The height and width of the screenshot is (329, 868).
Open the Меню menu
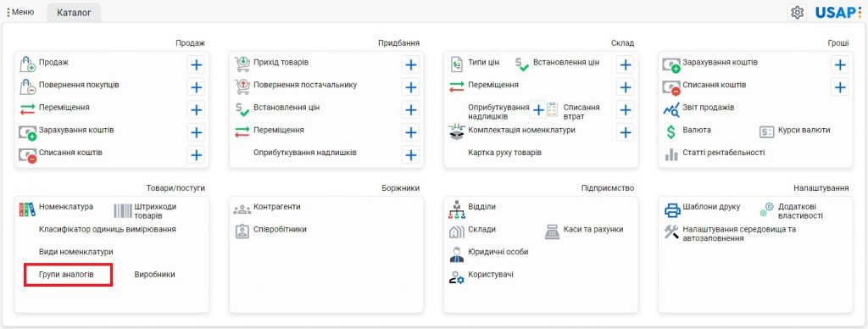20,12
